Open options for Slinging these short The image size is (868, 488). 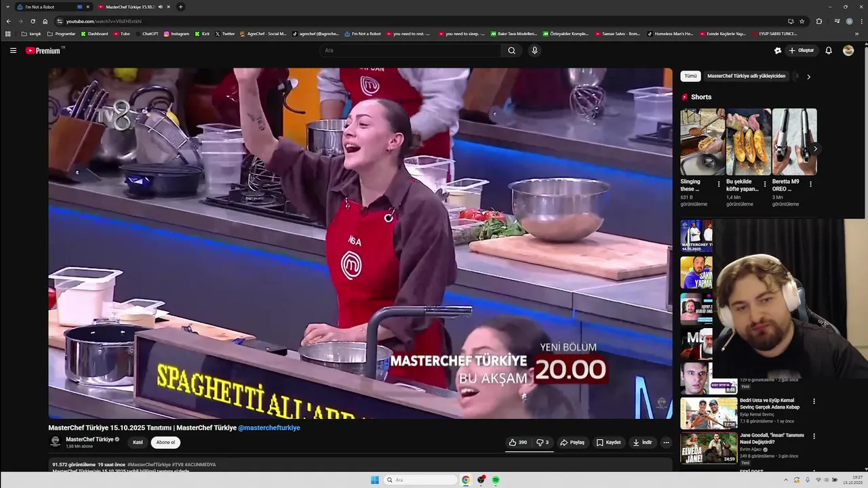pyautogui.click(x=719, y=184)
